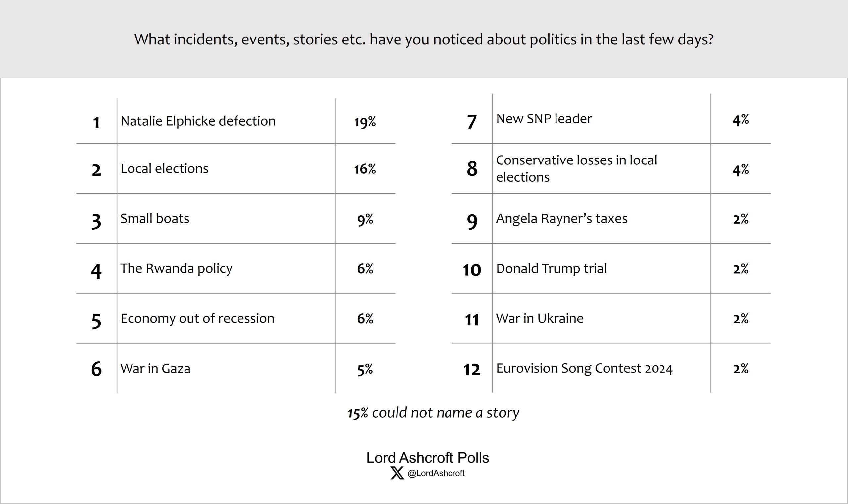Click the X logo next to @LordAshcroft

pyautogui.click(x=397, y=473)
